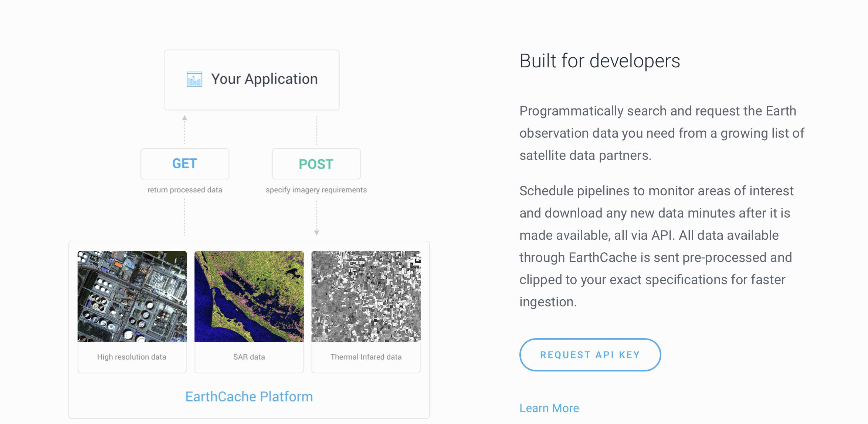Click the Request API Key button

coord(590,355)
